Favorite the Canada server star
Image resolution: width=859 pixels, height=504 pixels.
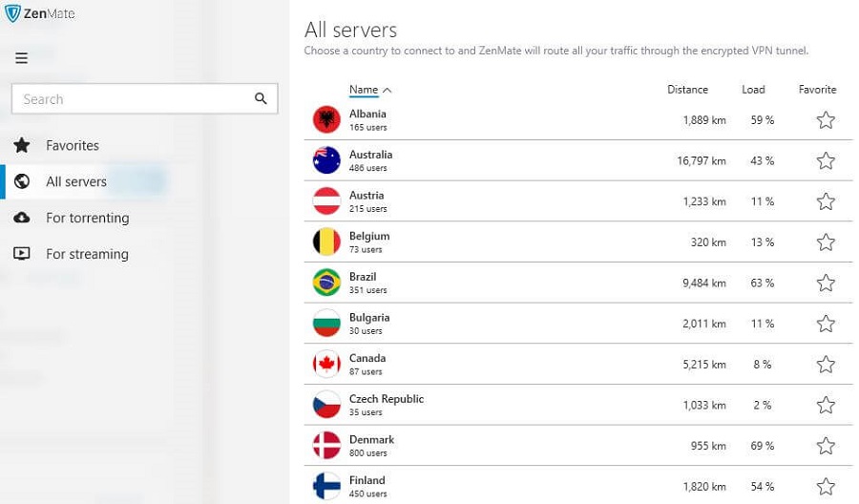(x=826, y=365)
